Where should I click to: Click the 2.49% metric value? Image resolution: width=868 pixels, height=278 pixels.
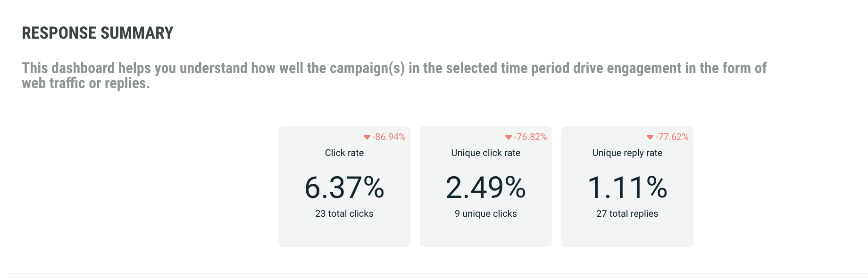[485, 187]
